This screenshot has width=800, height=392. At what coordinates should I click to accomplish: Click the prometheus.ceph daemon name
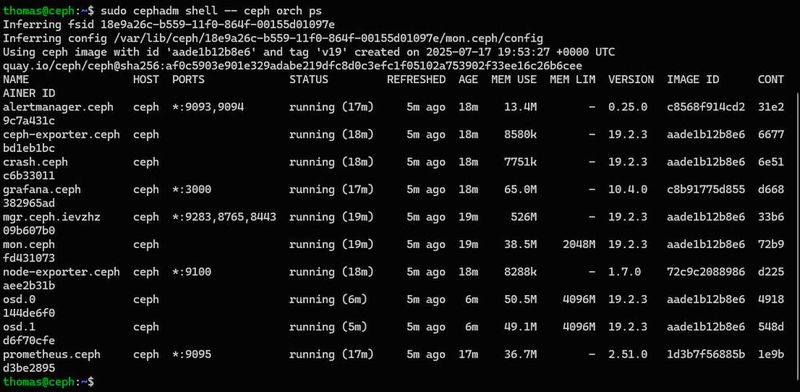52,354
